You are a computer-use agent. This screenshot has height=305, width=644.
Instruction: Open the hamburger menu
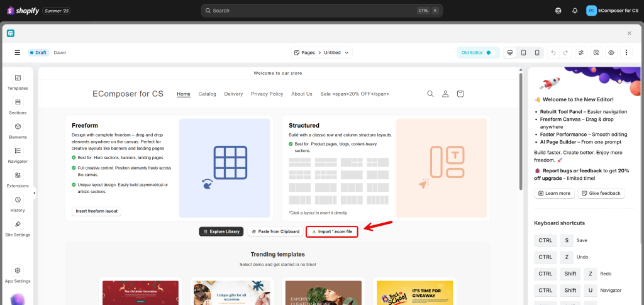[17, 53]
